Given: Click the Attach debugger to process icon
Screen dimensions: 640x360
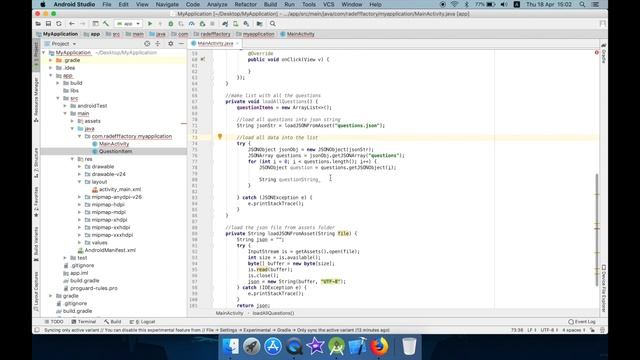Looking at the screenshot, I should coord(202,24).
